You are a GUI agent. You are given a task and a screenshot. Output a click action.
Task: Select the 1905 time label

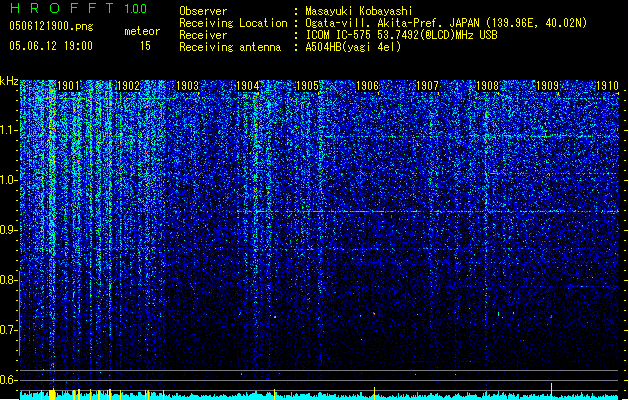tap(307, 86)
